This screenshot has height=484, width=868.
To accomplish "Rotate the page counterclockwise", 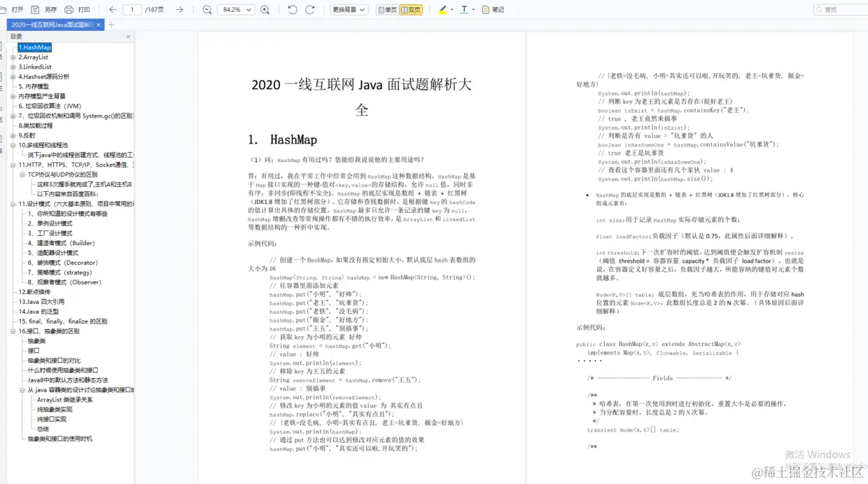I will [x=293, y=10].
